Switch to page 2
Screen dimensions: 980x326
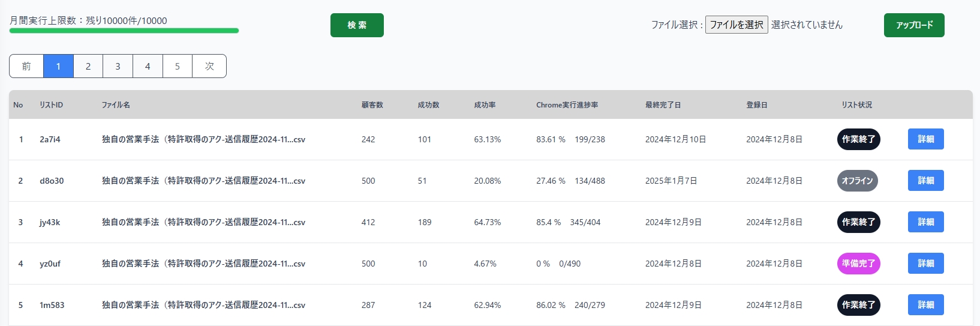tap(88, 66)
